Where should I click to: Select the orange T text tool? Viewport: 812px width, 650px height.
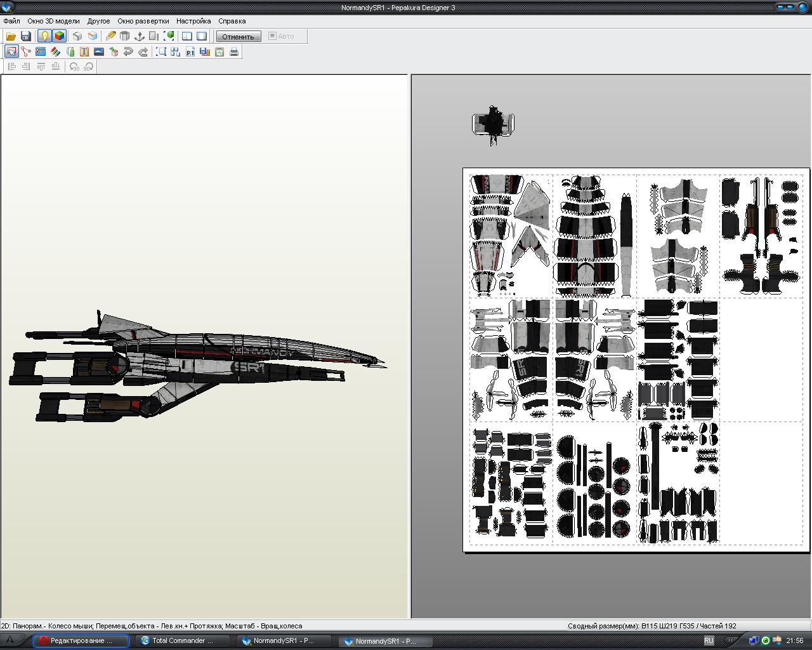click(84, 51)
